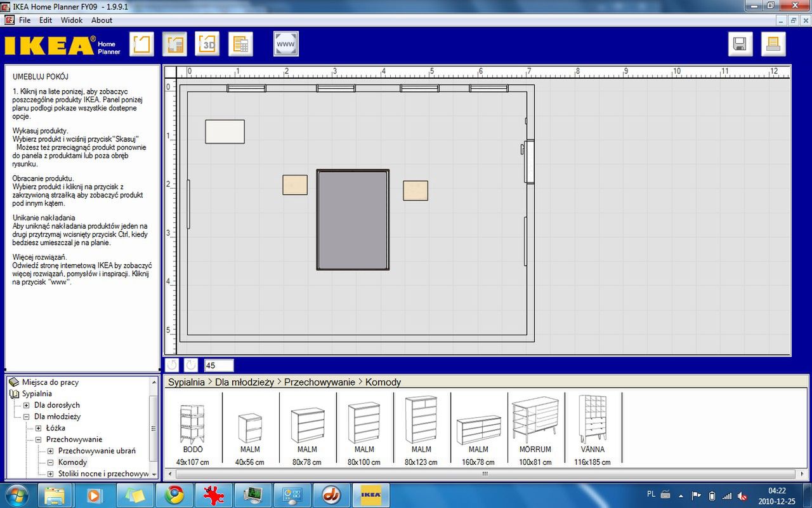Switch to the 3D view icon
The height and width of the screenshot is (508, 812).
tap(207, 44)
